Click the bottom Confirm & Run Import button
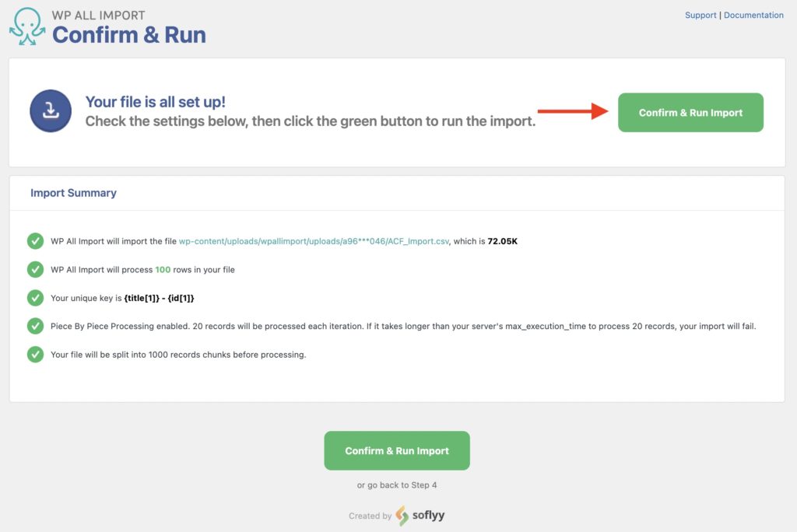 [397, 450]
